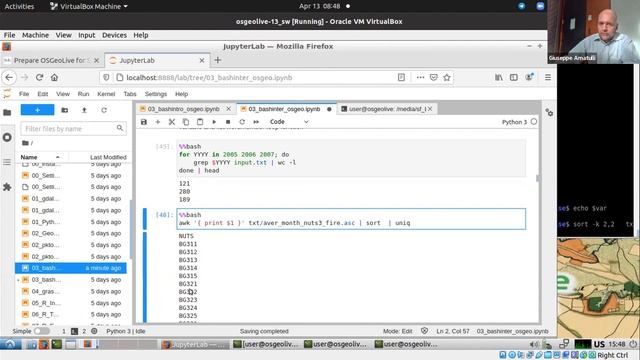This screenshot has width=640, height=360.
Task: Open the File Browser sidebar icon
Action: 7,112
